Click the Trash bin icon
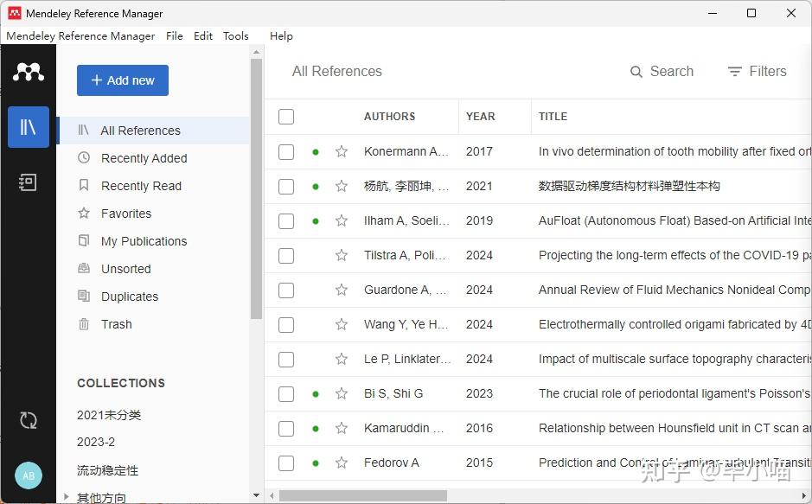The image size is (812, 504). 84,324
